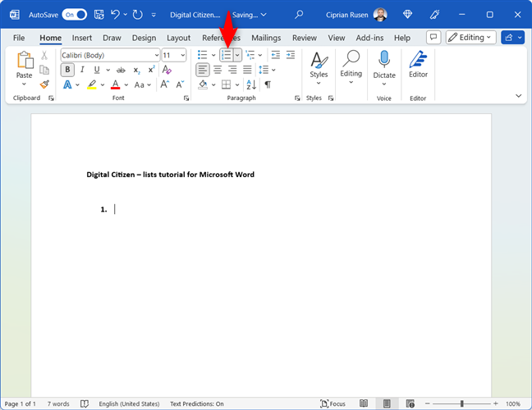Viewport: 532px width, 410px height.
Task: Click the numbering list icon
Action: 227,55
